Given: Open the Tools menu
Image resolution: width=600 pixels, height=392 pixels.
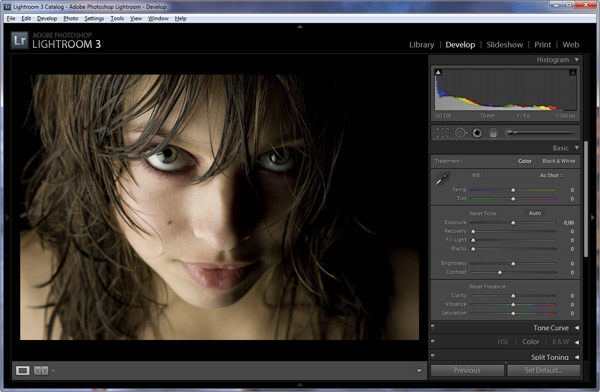Looking at the screenshot, I should coord(117,18).
